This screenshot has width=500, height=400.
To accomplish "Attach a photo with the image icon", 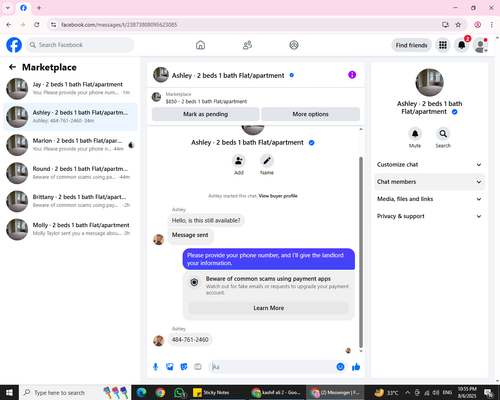I will click(170, 367).
